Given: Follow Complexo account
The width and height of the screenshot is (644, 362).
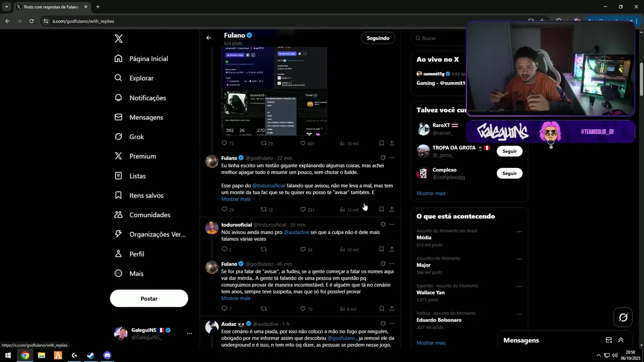Looking at the screenshot, I should (509, 173).
